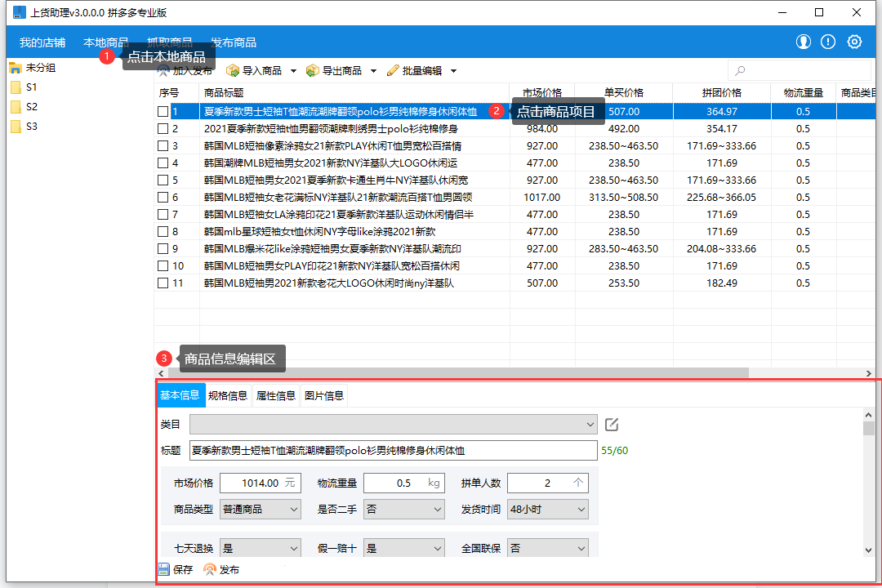The width and height of the screenshot is (882, 588).
Task: Open 我的店铺 menu
Action: tap(42, 42)
